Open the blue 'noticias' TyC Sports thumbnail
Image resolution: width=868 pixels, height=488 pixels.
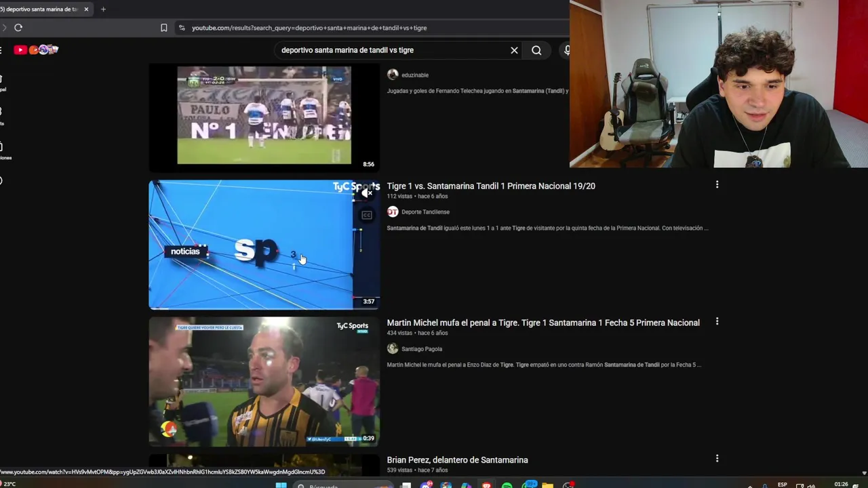click(264, 245)
